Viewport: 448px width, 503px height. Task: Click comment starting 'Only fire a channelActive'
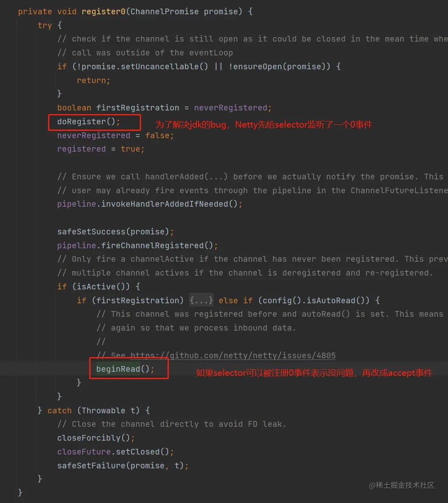pos(252,259)
